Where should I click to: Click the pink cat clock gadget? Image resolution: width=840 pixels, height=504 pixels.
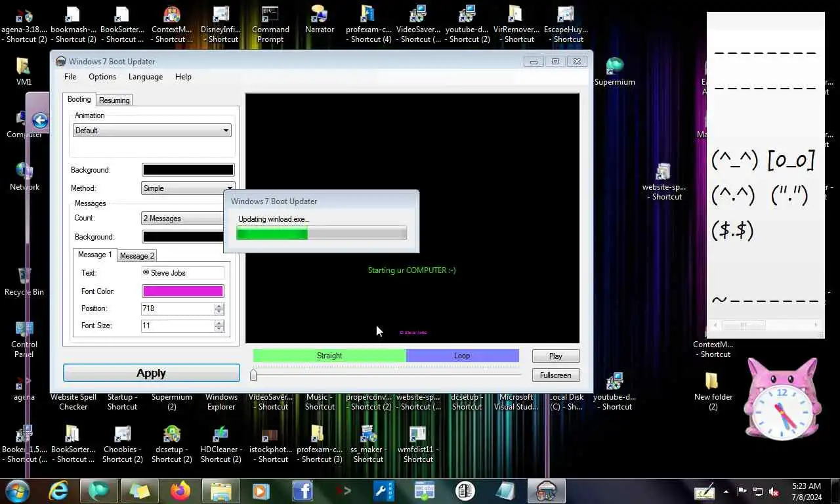782,399
